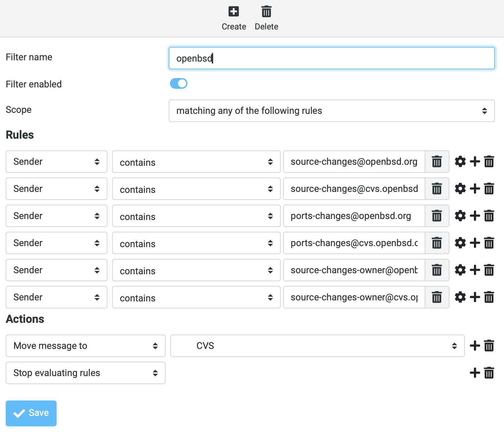Delete the source-changes-owner@cvs rule row

coord(489,297)
